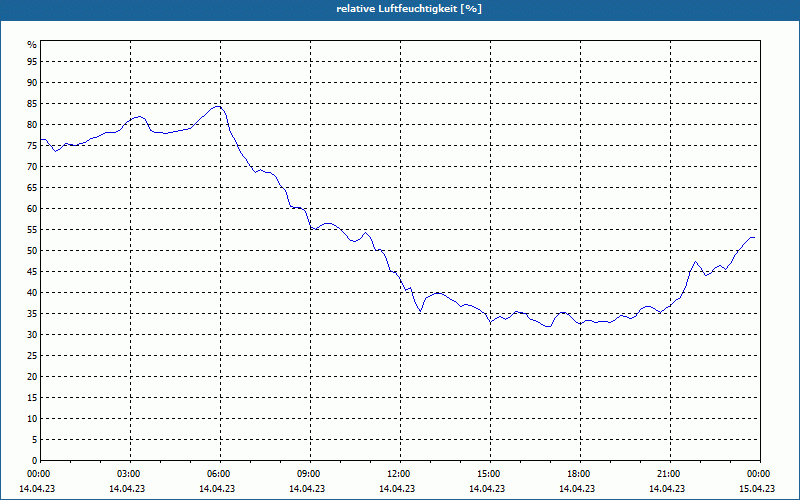Click the '60' y-axis label

[32, 208]
